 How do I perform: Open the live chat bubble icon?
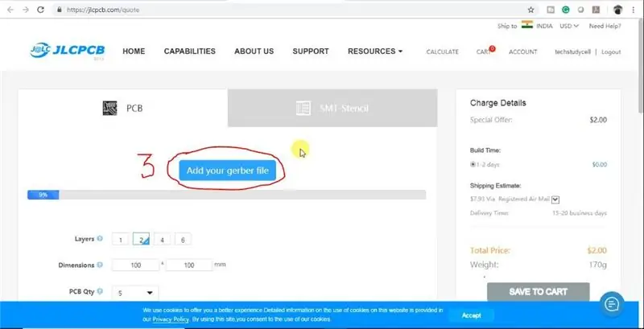612,304
